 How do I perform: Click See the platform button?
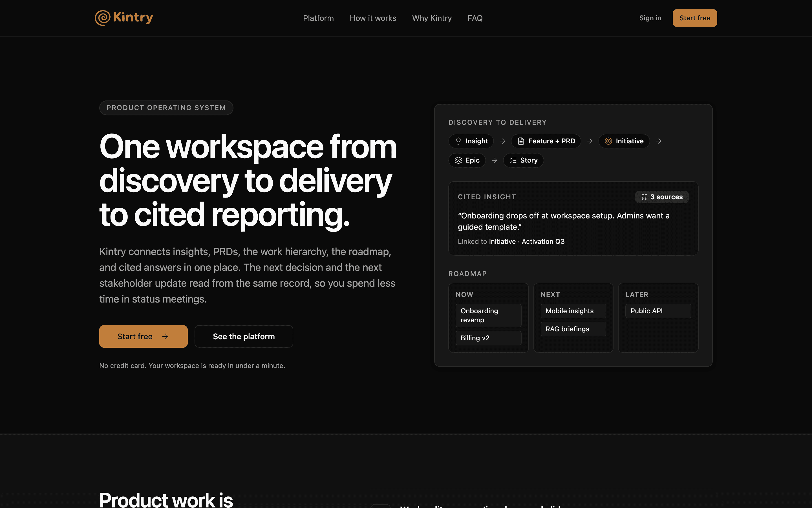244,336
